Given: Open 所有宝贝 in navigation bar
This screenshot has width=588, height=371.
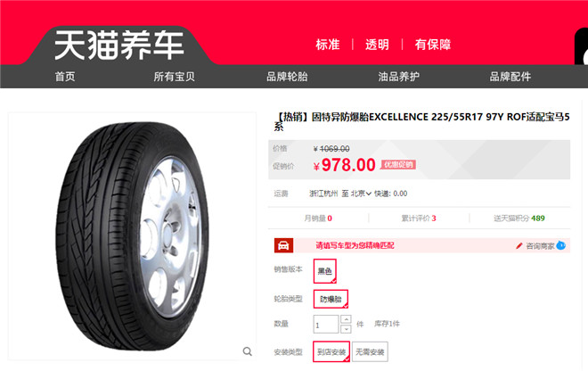Looking at the screenshot, I should pyautogui.click(x=174, y=77).
